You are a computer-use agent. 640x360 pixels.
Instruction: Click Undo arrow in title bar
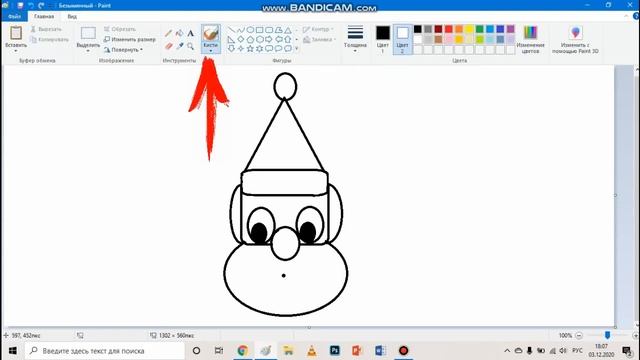(31, 5)
